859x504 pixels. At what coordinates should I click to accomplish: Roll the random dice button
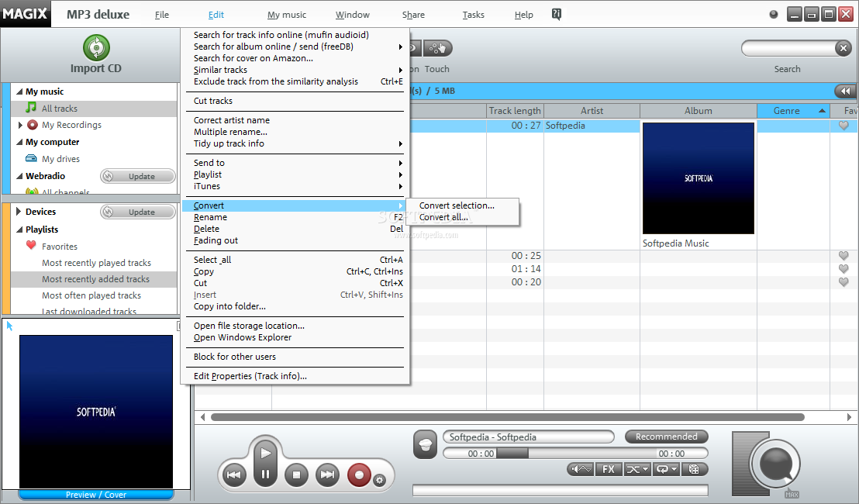pyautogui.click(x=694, y=469)
